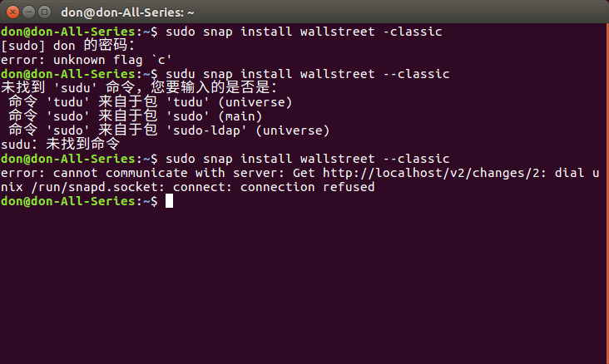The height and width of the screenshot is (364, 609).
Task: Click the '[sudo] don' password prompt line
Action: coord(67,46)
